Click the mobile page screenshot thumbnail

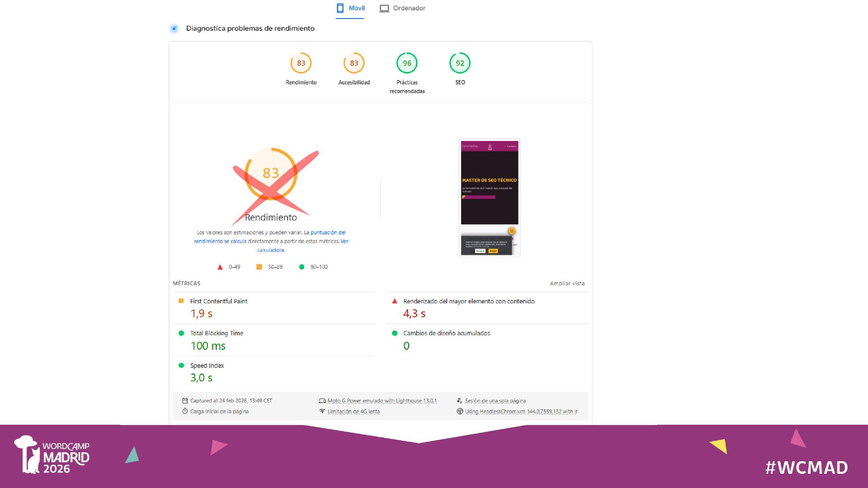coord(490,198)
